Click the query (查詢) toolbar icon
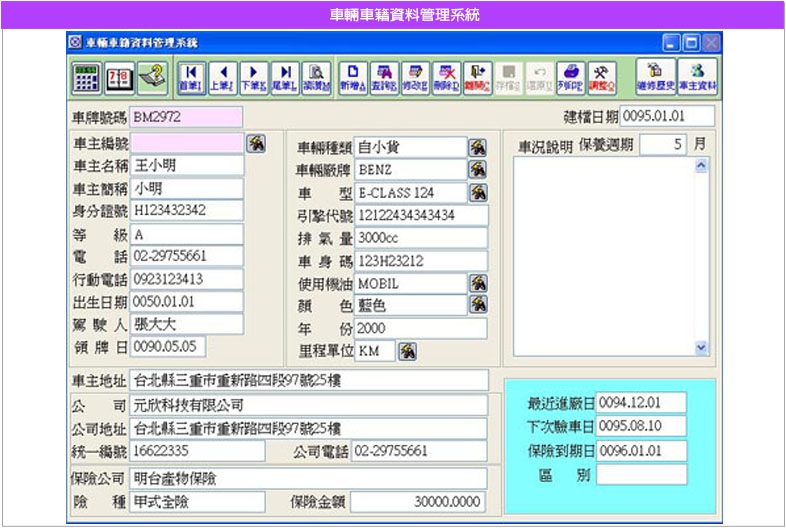This screenshot has height=530, width=786. point(383,75)
